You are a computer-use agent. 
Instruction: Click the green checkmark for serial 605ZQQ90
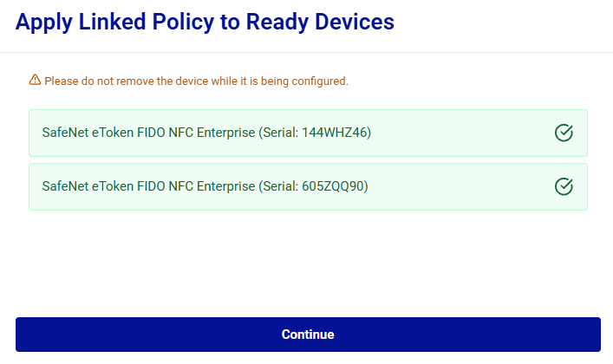[x=564, y=186]
